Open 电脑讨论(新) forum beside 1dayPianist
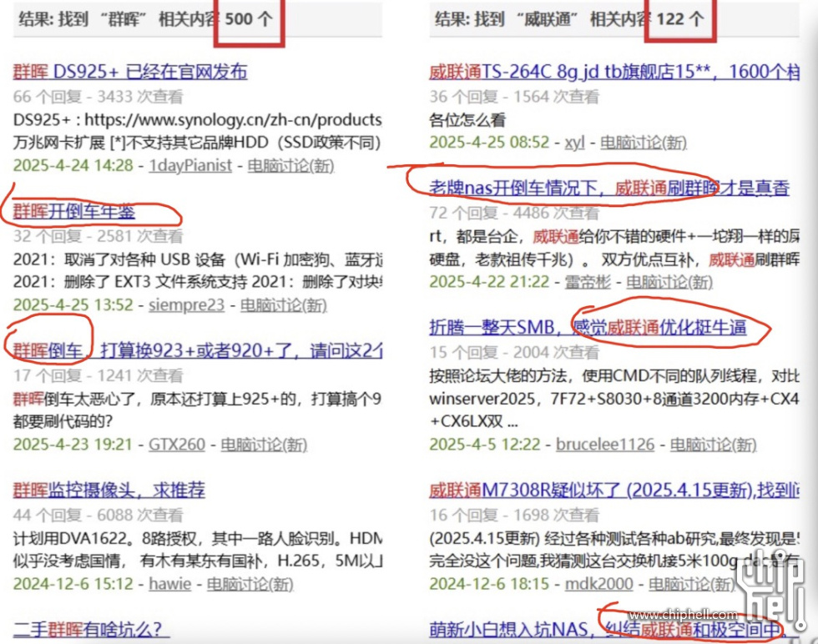This screenshot has height=644, width=818. click(290, 165)
